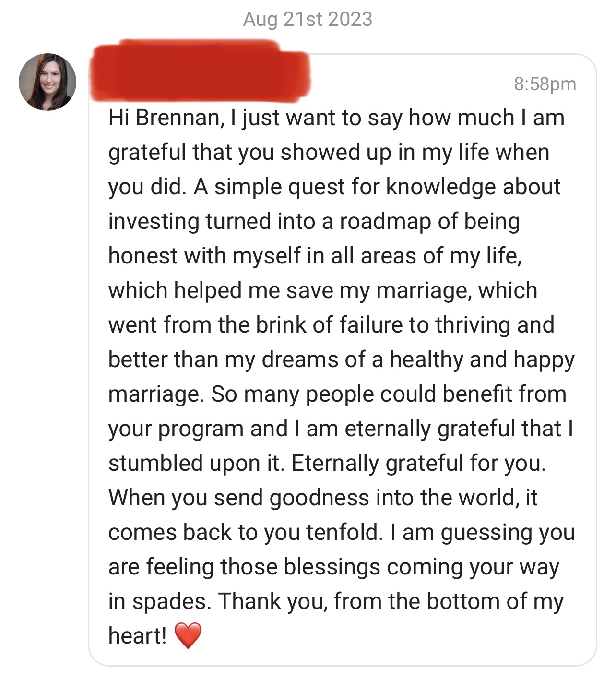Click the final word "heart!"

(138, 636)
